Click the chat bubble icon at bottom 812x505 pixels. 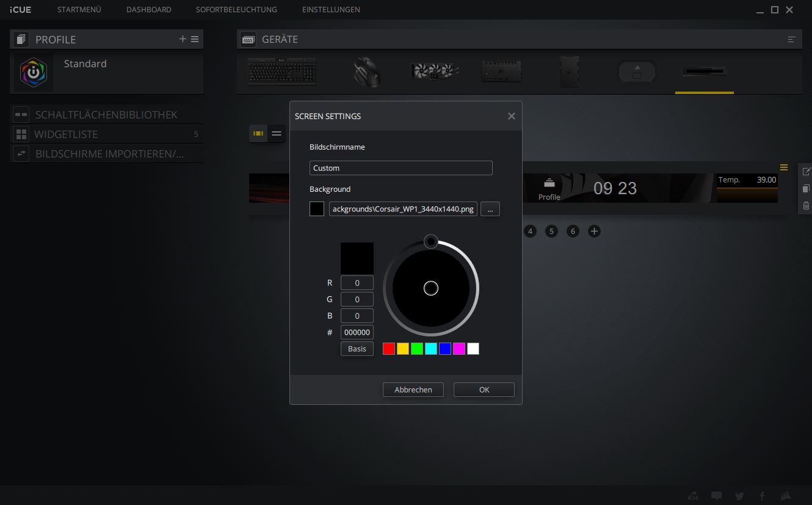tap(716, 496)
